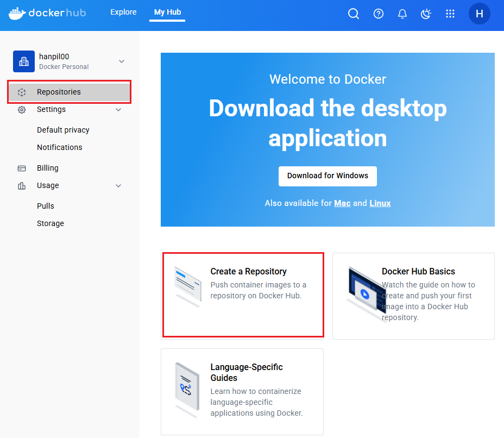Open the search magnifier icon
Image resolution: width=504 pixels, height=438 pixels.
click(x=353, y=14)
